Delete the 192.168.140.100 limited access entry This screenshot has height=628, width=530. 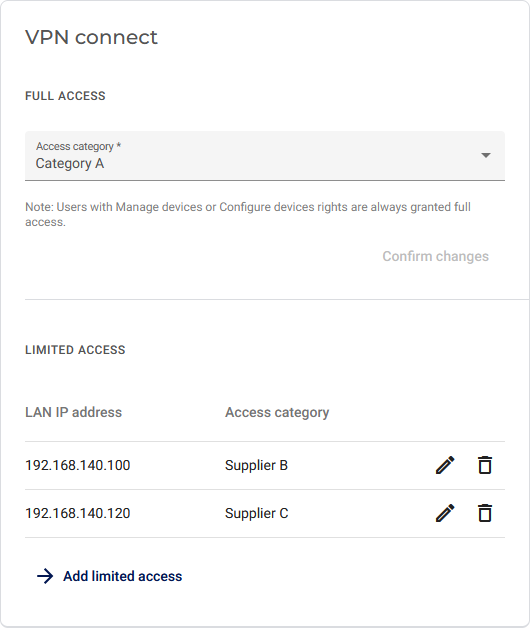click(x=485, y=465)
